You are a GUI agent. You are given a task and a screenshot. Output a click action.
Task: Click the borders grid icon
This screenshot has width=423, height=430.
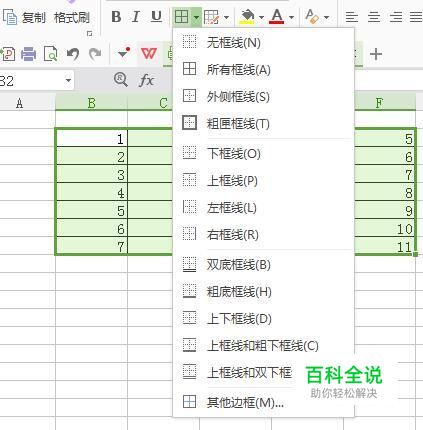[181, 17]
